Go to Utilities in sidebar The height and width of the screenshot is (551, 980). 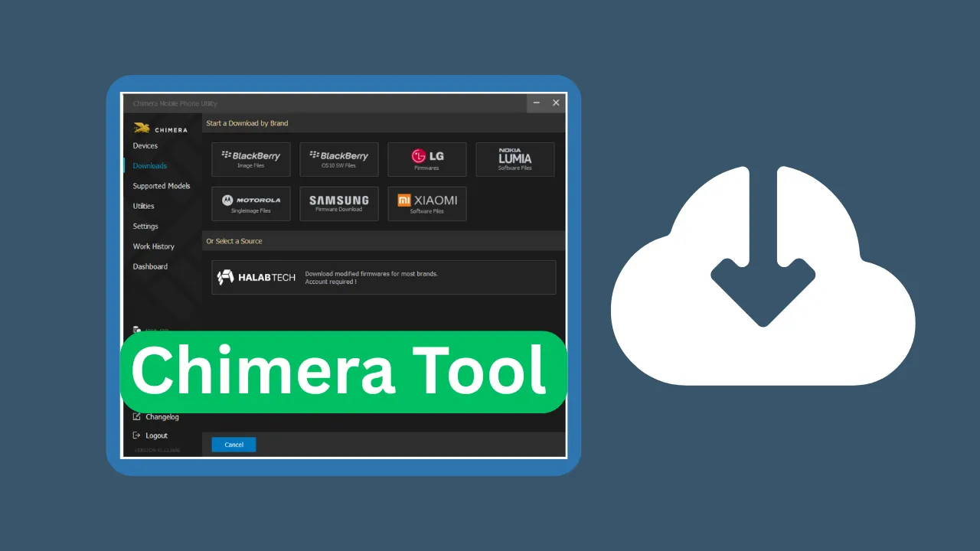point(143,206)
